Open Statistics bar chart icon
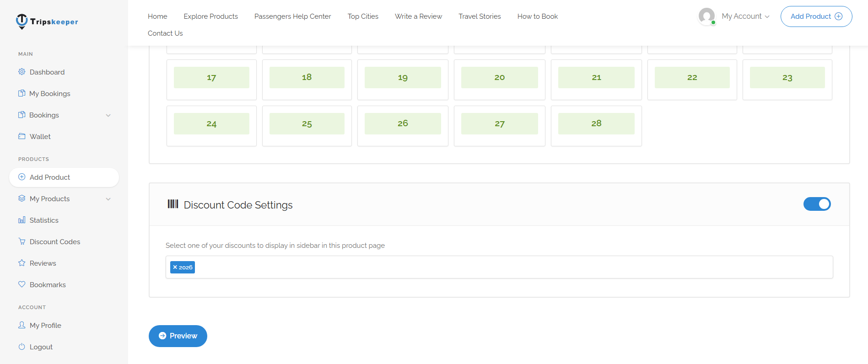This screenshot has width=868, height=364. [x=22, y=220]
